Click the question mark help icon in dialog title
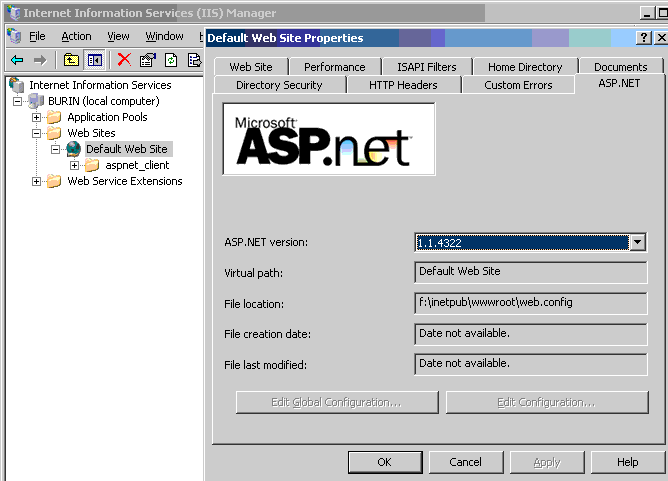Viewport: 668px width, 481px height. coord(644,37)
